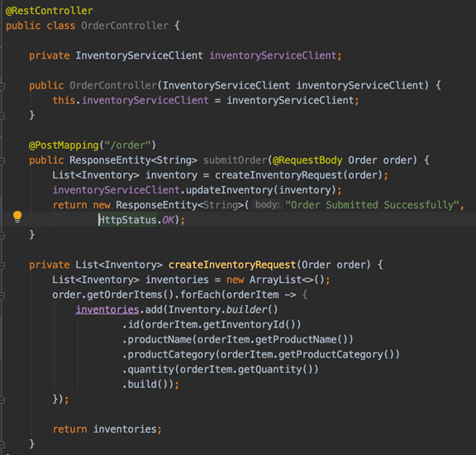Click the OrderController class name declaration
This screenshot has height=455, width=476.
[x=125, y=26]
